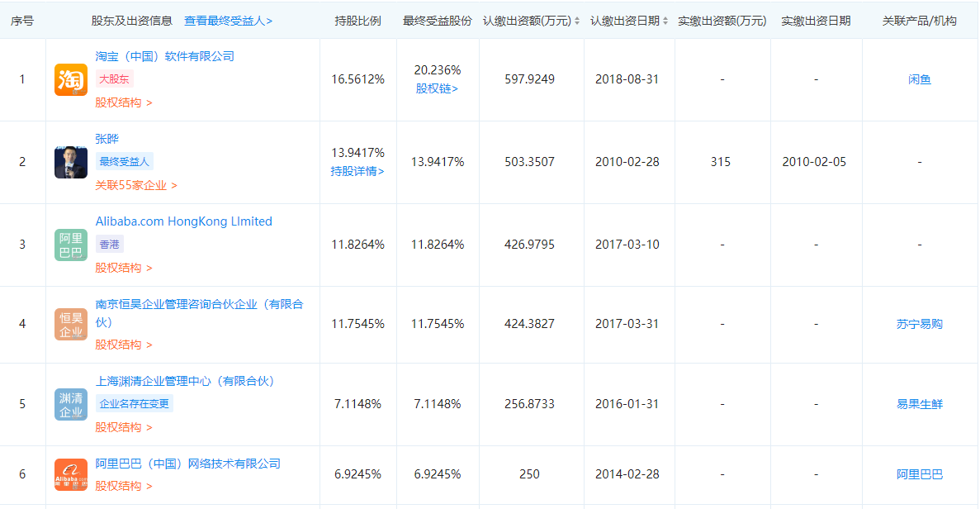The image size is (980, 509).
Task: Click the 恒昊企业 orange logo icon
Action: pyautogui.click(x=71, y=324)
